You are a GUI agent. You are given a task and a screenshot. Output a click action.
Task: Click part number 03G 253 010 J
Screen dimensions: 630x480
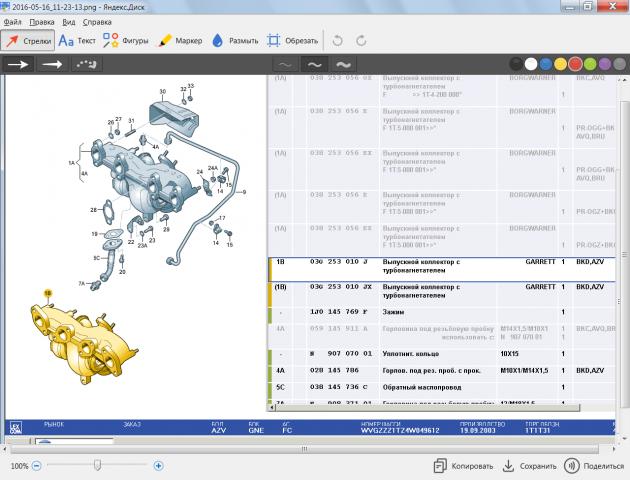point(339,262)
